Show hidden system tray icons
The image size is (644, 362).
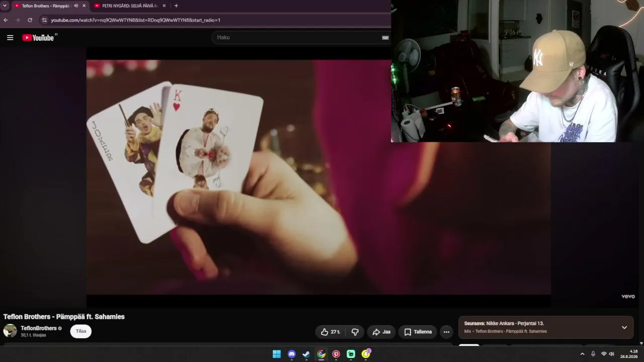click(x=583, y=354)
